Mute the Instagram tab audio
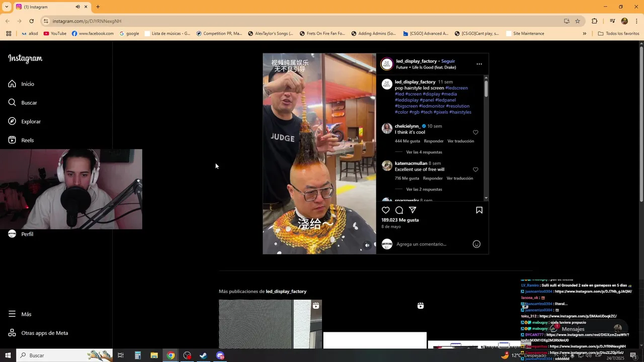The height and width of the screenshot is (362, 644). [77, 7]
